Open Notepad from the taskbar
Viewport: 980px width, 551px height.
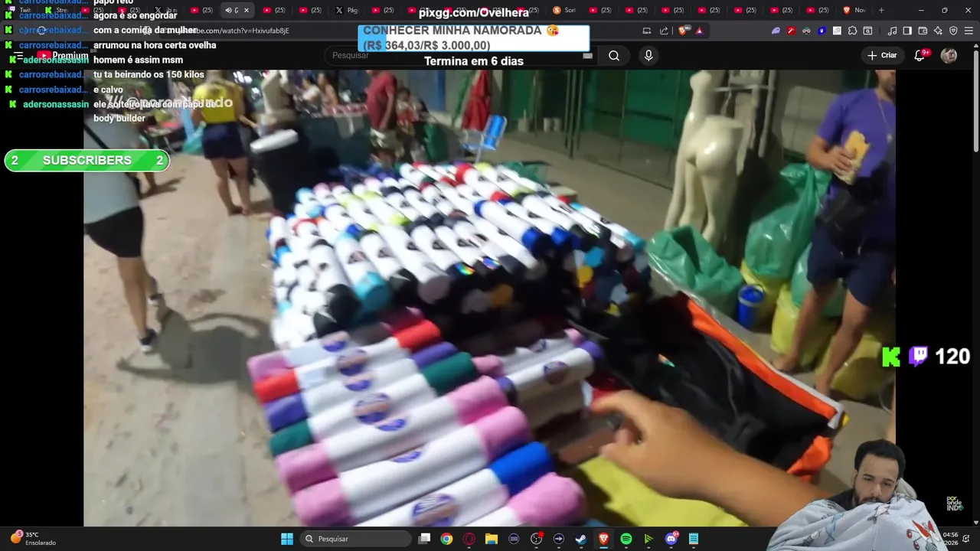click(x=693, y=539)
